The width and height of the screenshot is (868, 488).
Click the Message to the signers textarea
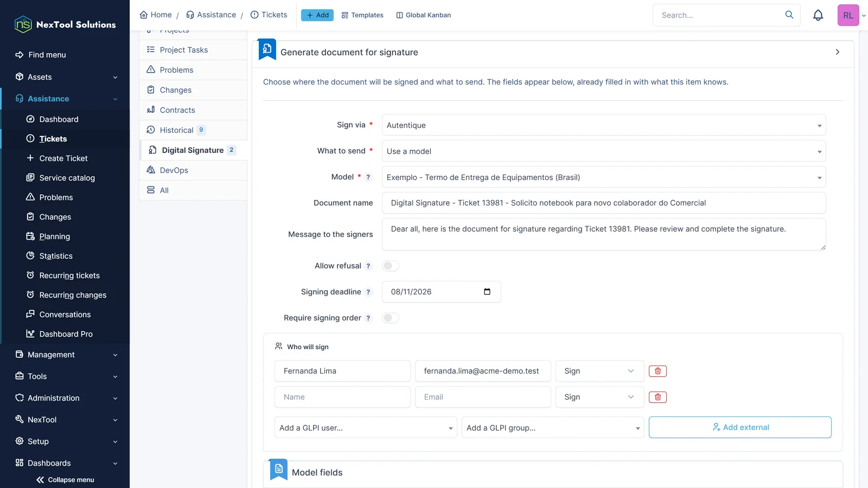click(604, 234)
